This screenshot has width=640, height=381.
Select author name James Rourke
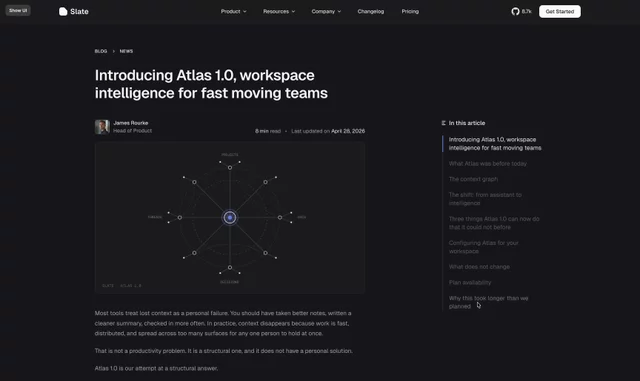(x=131, y=123)
